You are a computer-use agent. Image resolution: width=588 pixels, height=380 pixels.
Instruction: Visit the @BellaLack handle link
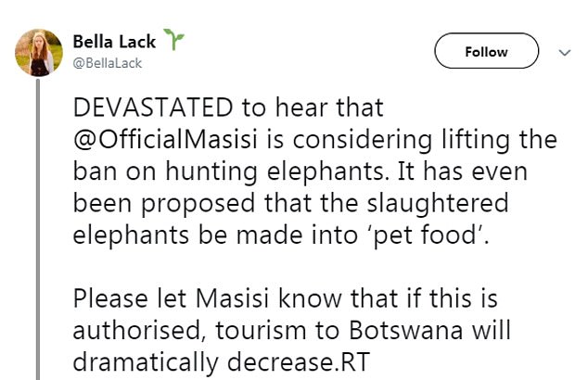(108, 63)
